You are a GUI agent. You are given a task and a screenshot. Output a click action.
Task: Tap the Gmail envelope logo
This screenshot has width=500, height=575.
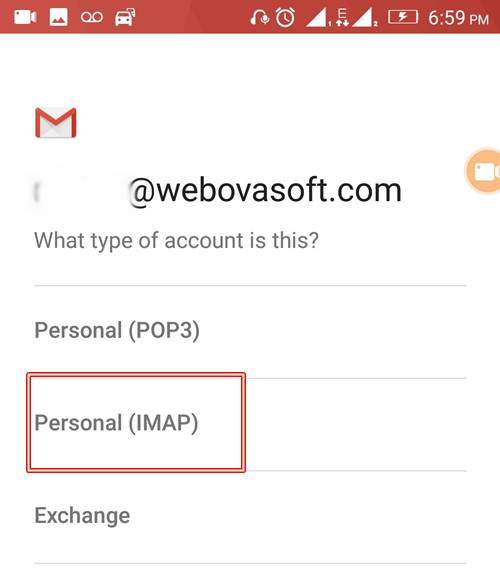click(56, 122)
